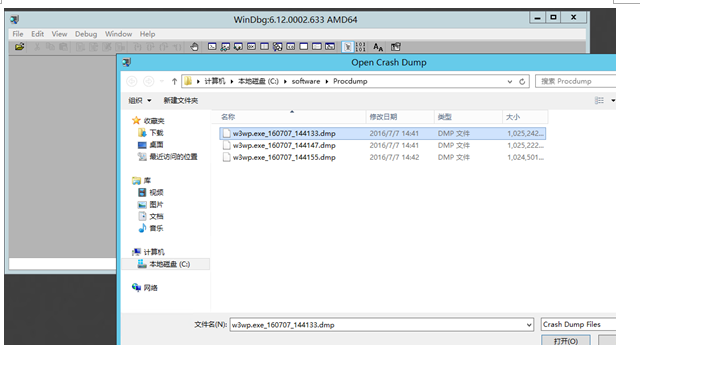706x368 pixels.
Task: Select 下载 in navigation pane
Action: point(151,132)
